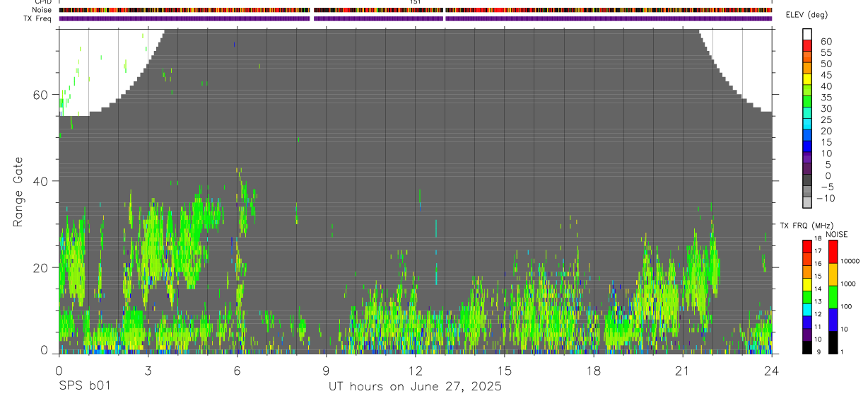Select the yellow swatch in ELEV colorbar
The width and height of the screenshot is (868, 401).
coord(807,80)
